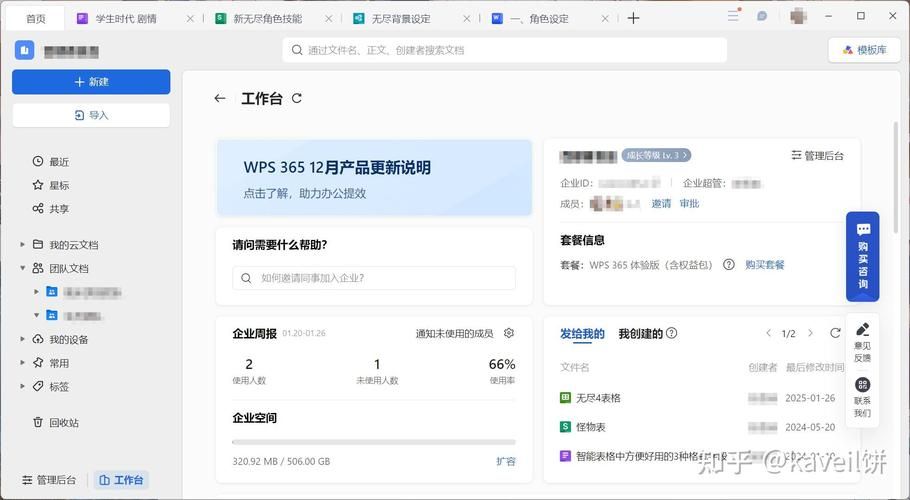This screenshot has width=910, height=500.
Task: Click the user avatar in title bar
Action: (799, 16)
